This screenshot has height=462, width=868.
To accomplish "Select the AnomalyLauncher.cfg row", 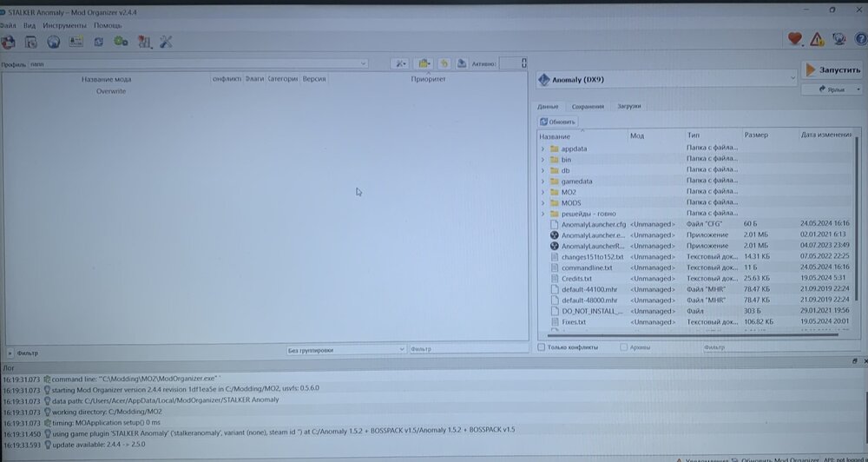I will 696,224.
